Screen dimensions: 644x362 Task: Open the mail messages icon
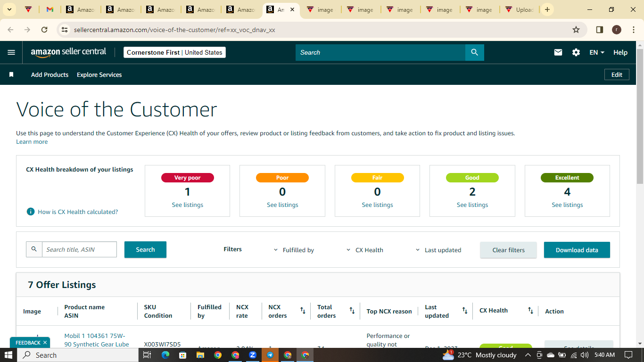[x=558, y=52]
